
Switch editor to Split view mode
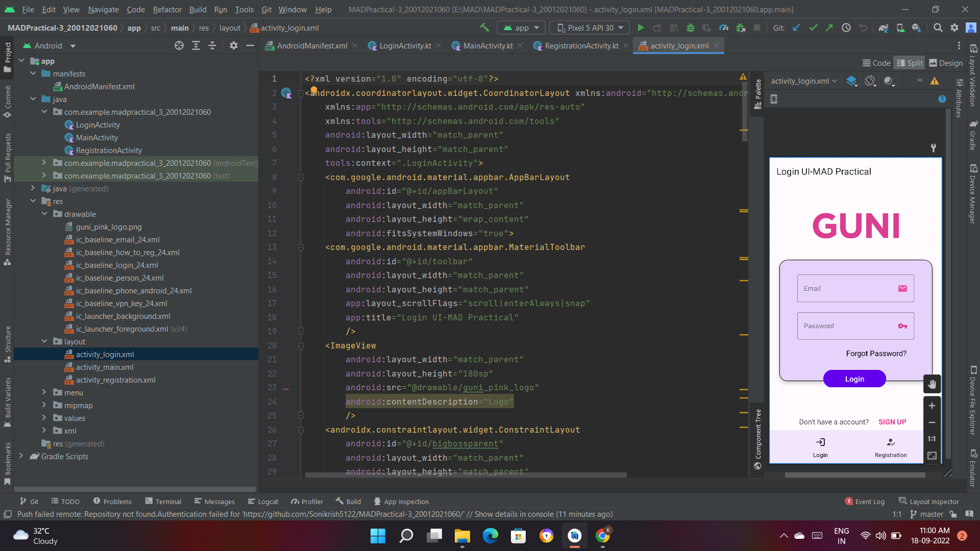pos(910,63)
